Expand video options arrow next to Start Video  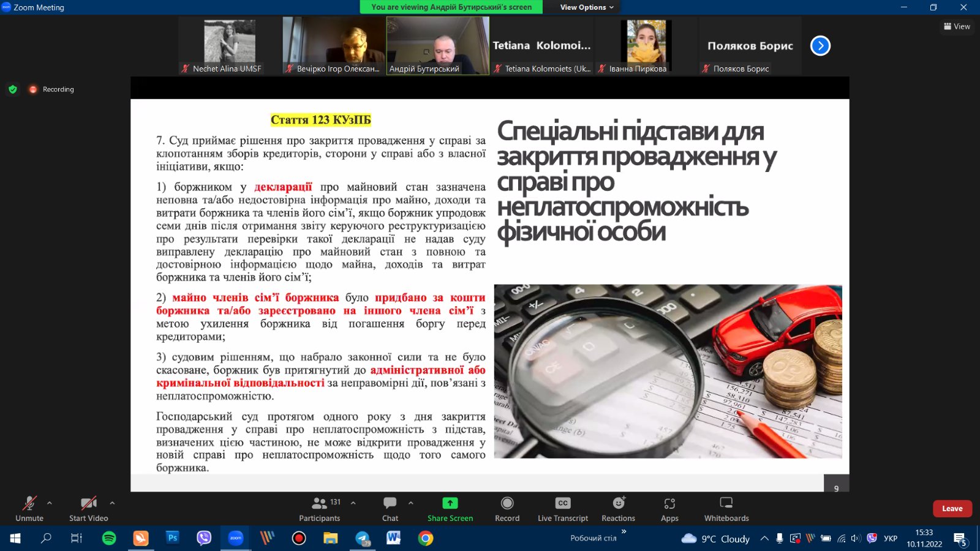(x=112, y=503)
